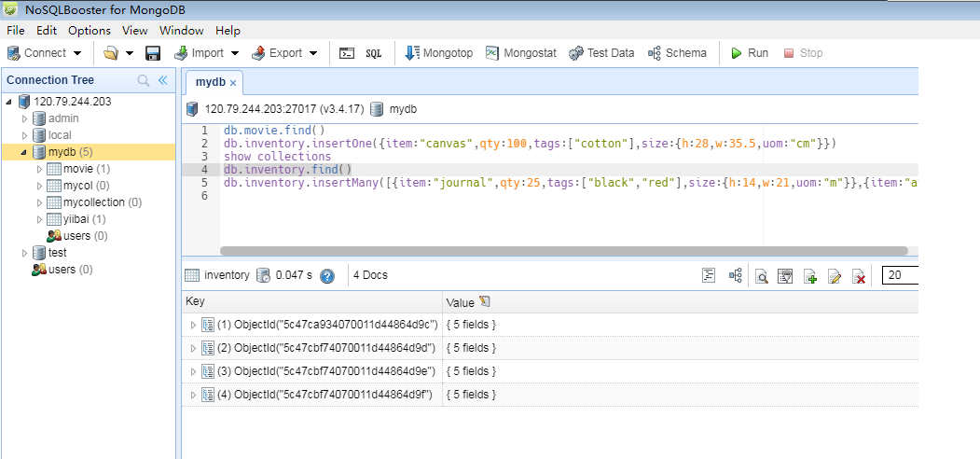Run the current script
The width and height of the screenshot is (980, 459).
click(750, 53)
